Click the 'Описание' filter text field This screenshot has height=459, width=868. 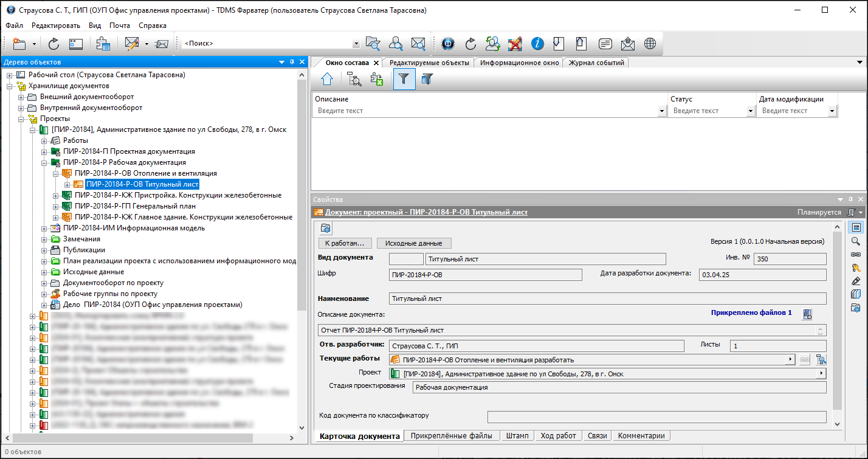486,111
